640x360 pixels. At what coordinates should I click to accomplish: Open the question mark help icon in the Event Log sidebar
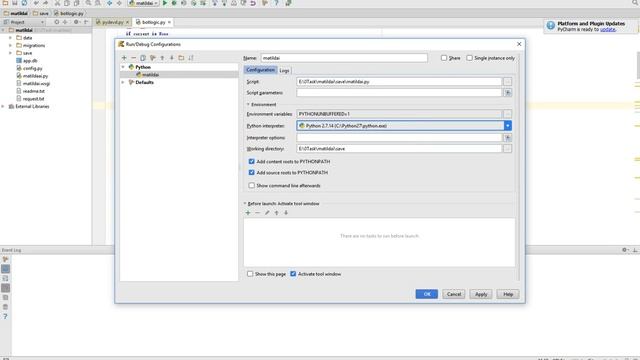tap(5, 316)
